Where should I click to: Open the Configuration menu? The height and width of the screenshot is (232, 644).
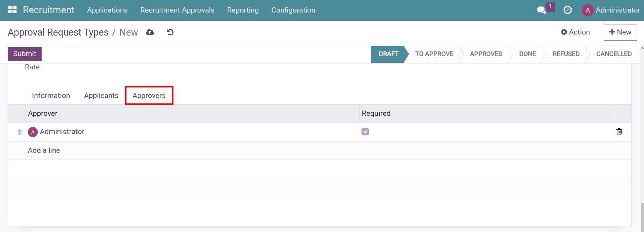point(293,10)
